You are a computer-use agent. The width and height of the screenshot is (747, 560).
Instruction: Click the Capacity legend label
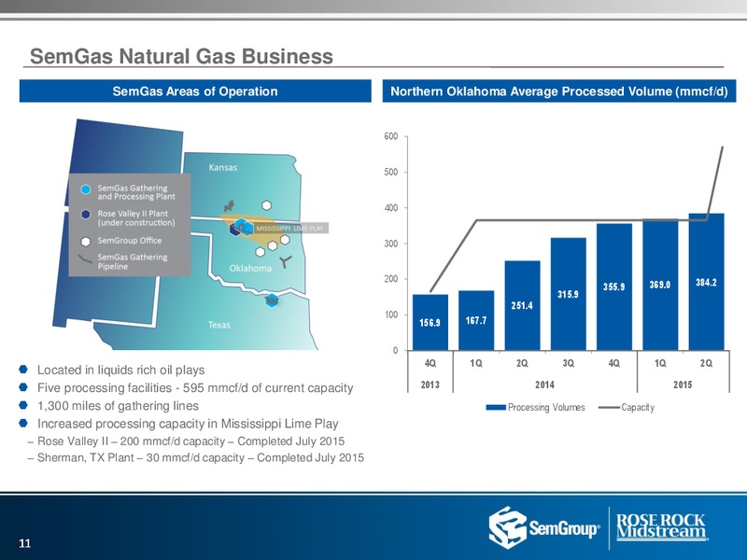[638, 408]
